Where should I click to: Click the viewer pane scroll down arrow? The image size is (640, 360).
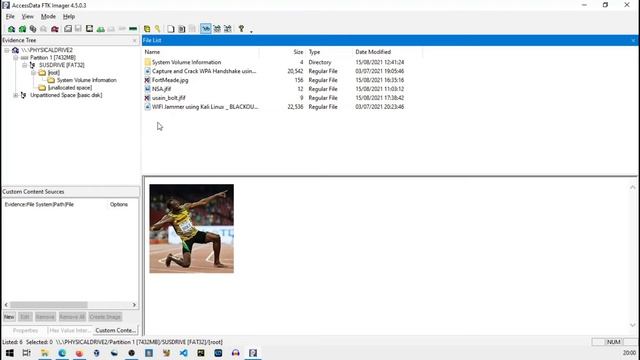pos(633,325)
